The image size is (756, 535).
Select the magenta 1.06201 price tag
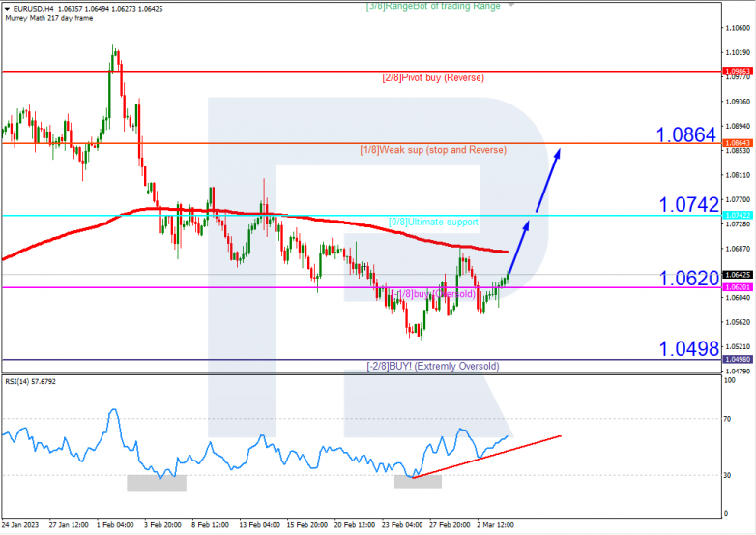pos(737,287)
